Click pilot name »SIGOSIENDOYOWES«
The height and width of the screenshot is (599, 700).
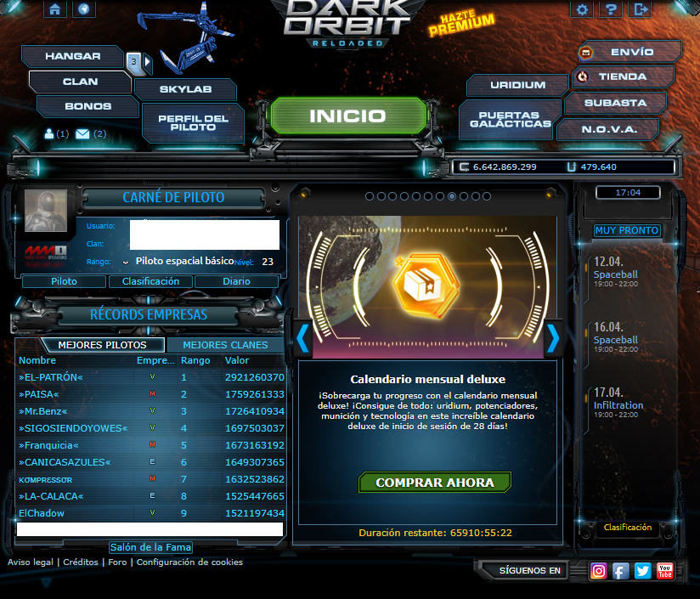pos(73,428)
